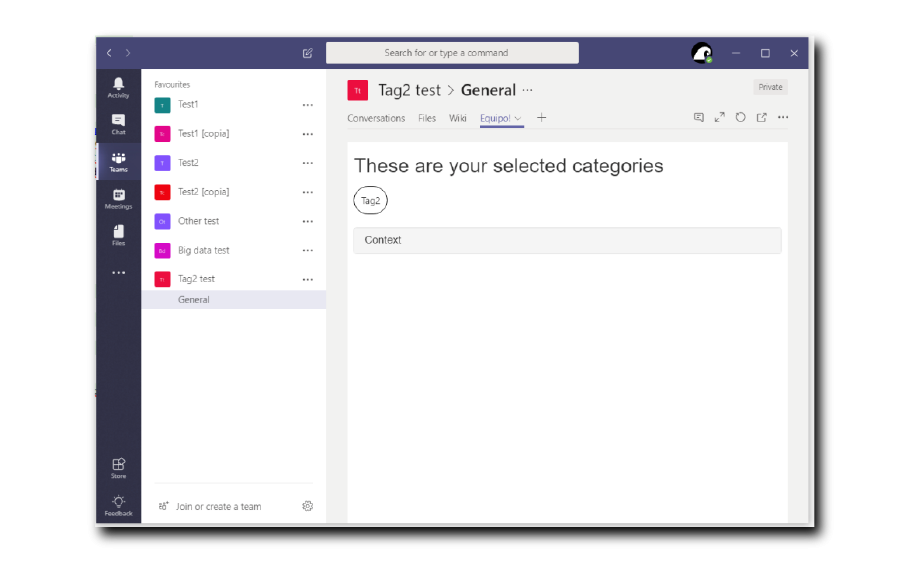Viewport: 907px width, 562px height.
Task: Open the Equipo! tab dropdown chevron
Action: [x=518, y=119]
